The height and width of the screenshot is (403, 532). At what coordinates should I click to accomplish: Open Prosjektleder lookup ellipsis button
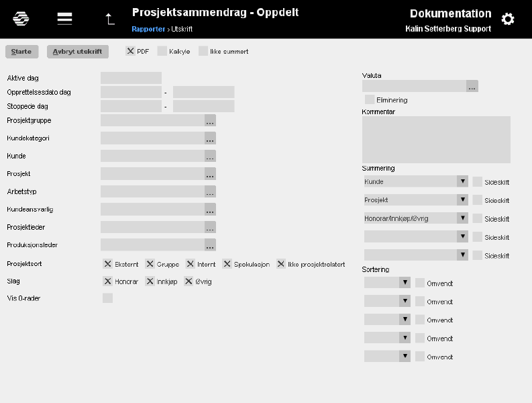click(210, 227)
